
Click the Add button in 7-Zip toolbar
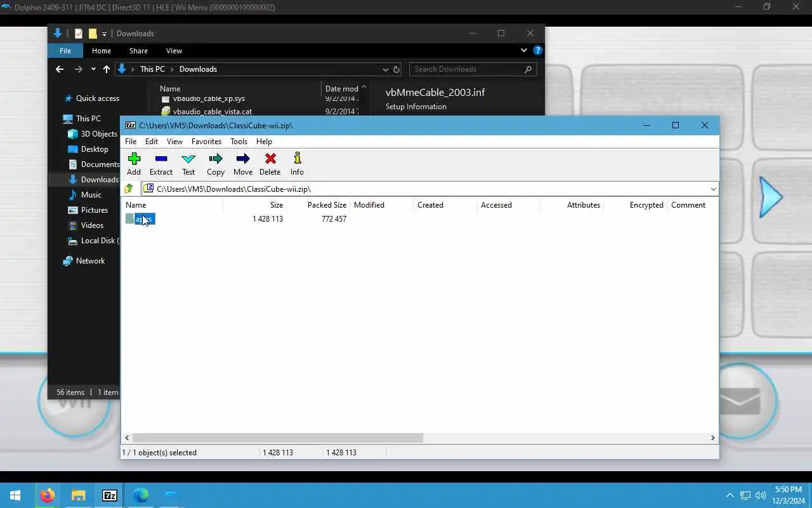(134, 164)
